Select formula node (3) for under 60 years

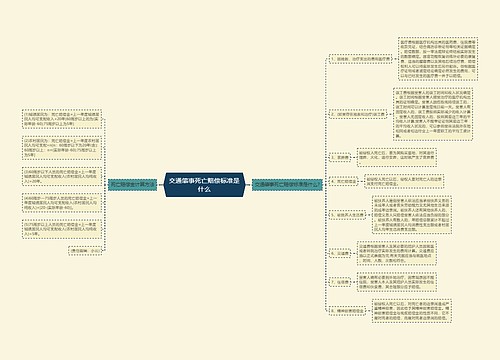[62, 176]
